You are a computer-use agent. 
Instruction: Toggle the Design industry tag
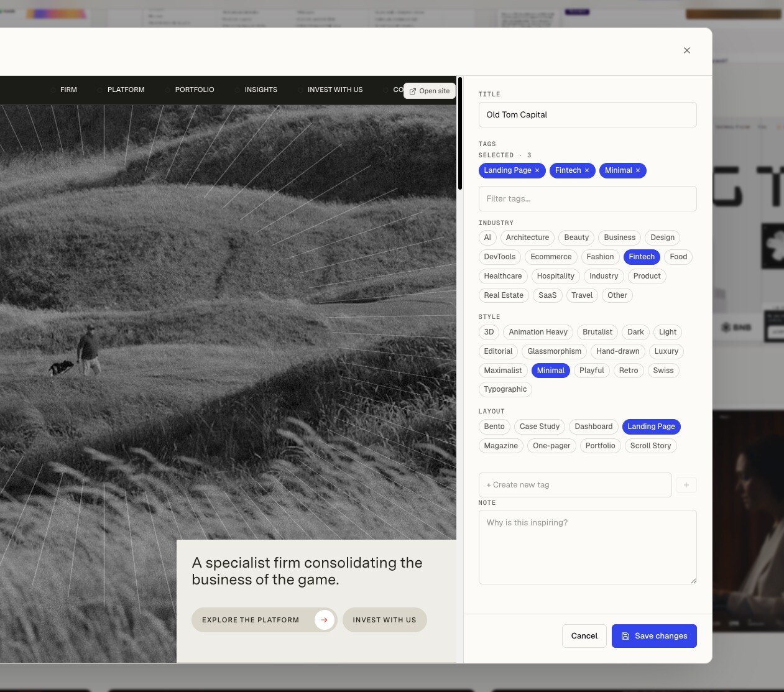click(662, 238)
